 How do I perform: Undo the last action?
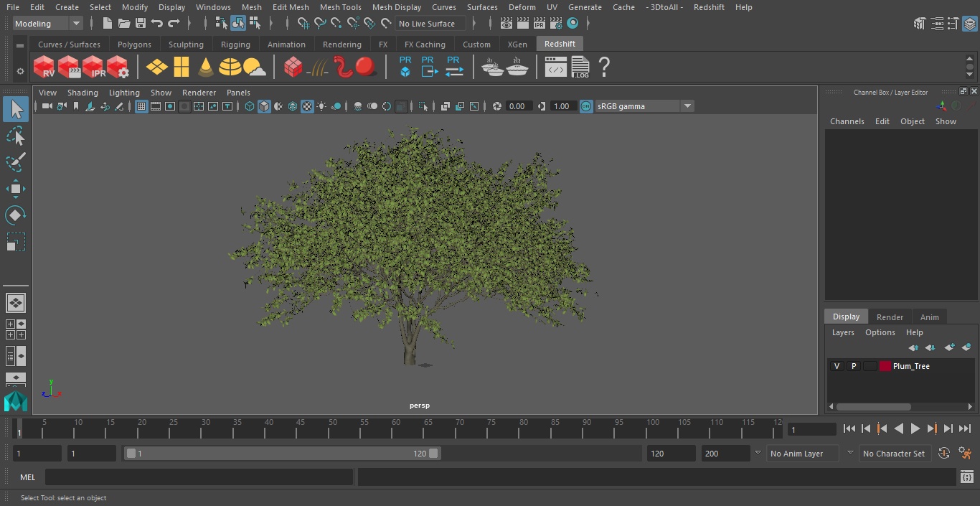click(157, 24)
